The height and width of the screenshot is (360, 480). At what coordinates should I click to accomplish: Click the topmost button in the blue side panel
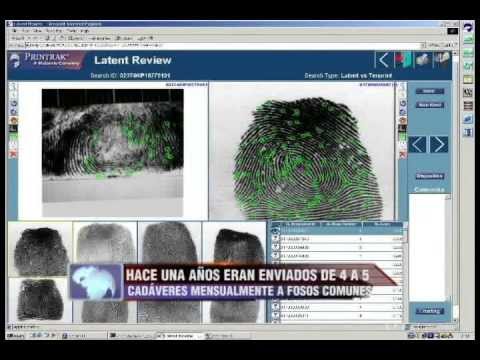click(x=430, y=91)
